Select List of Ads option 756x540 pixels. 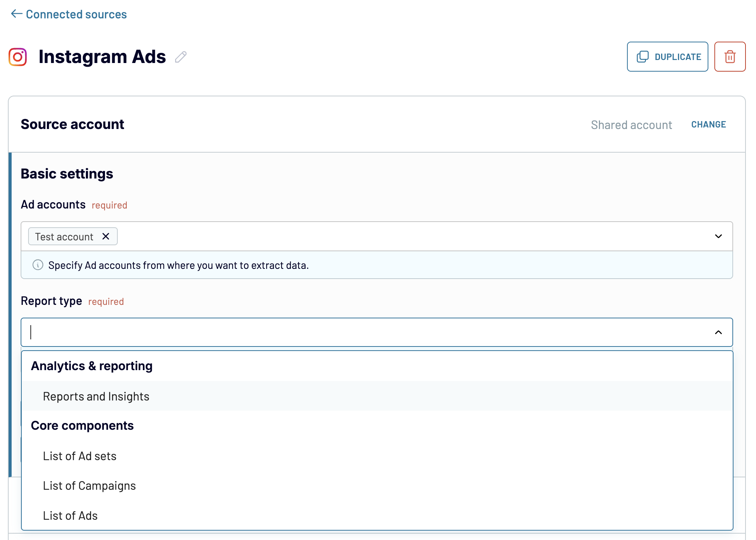(x=377, y=515)
